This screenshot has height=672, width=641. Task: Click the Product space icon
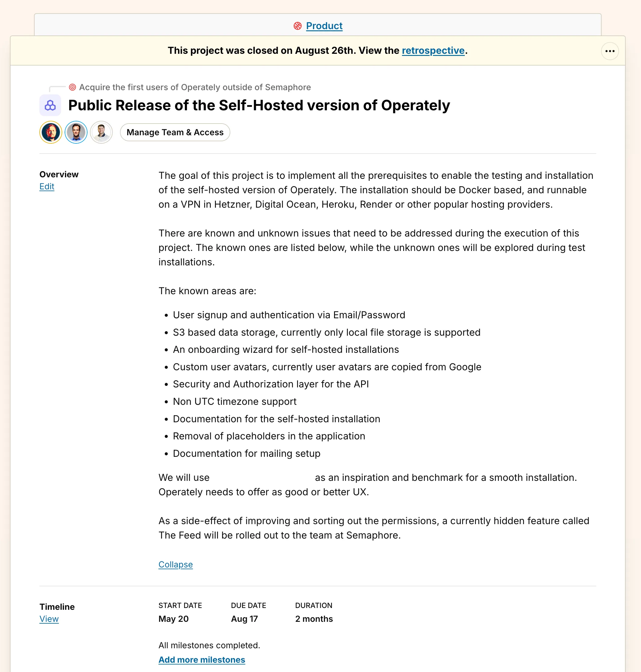pos(297,26)
